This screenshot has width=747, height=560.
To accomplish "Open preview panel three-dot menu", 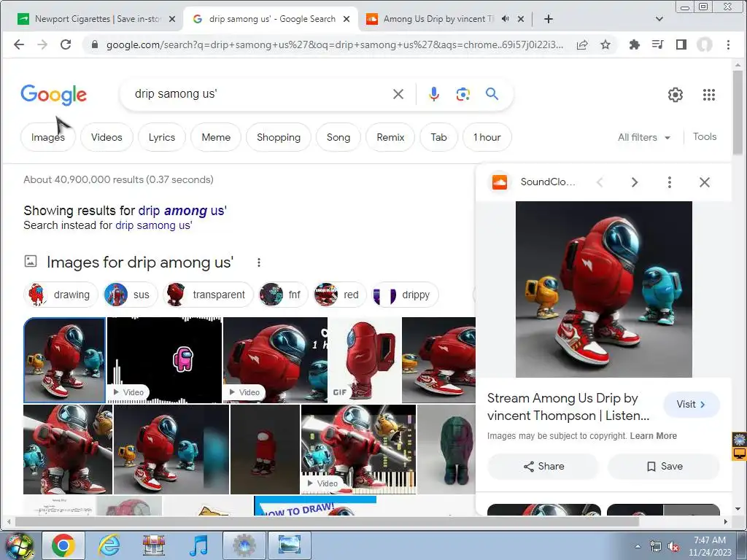I will 670,182.
